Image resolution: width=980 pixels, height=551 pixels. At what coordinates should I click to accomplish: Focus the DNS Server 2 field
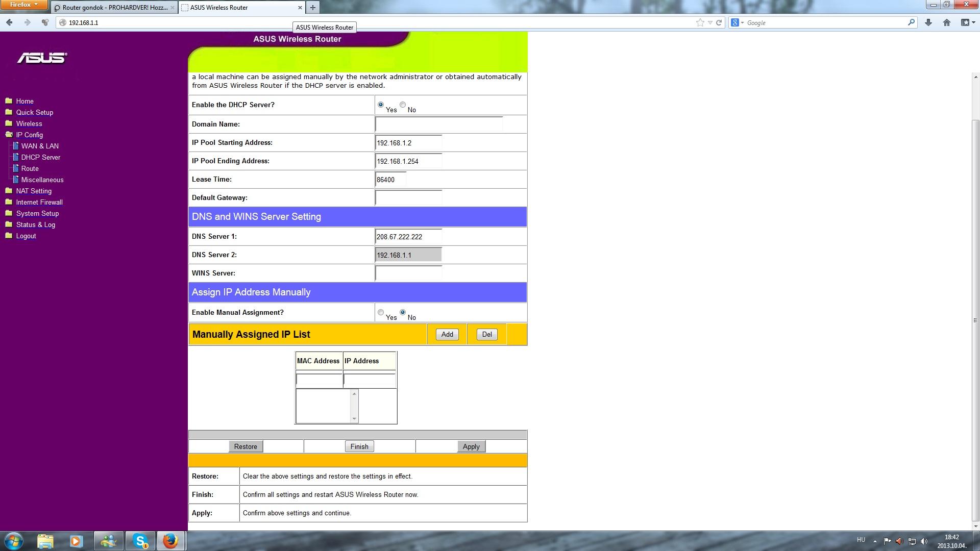408,255
